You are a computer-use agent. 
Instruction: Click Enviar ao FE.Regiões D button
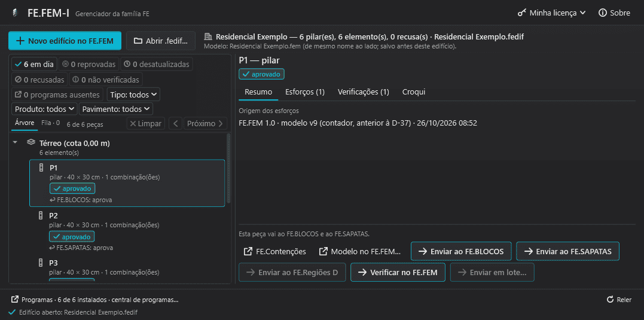[292, 272]
